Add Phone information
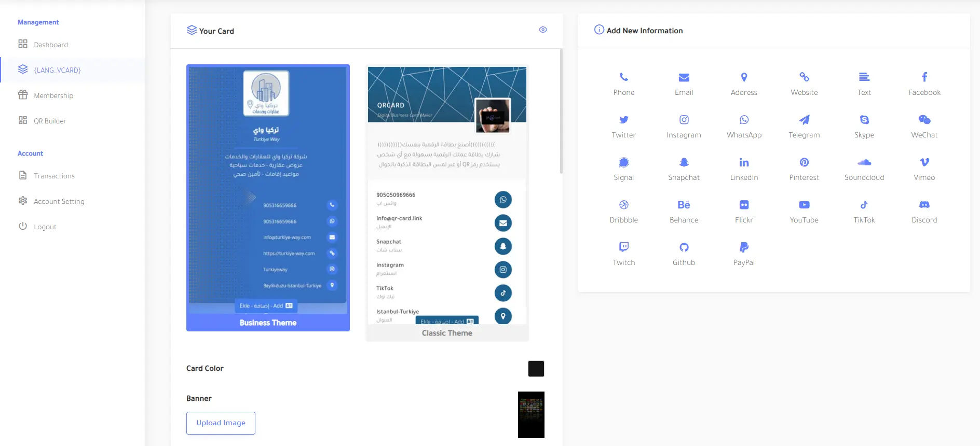 (624, 84)
